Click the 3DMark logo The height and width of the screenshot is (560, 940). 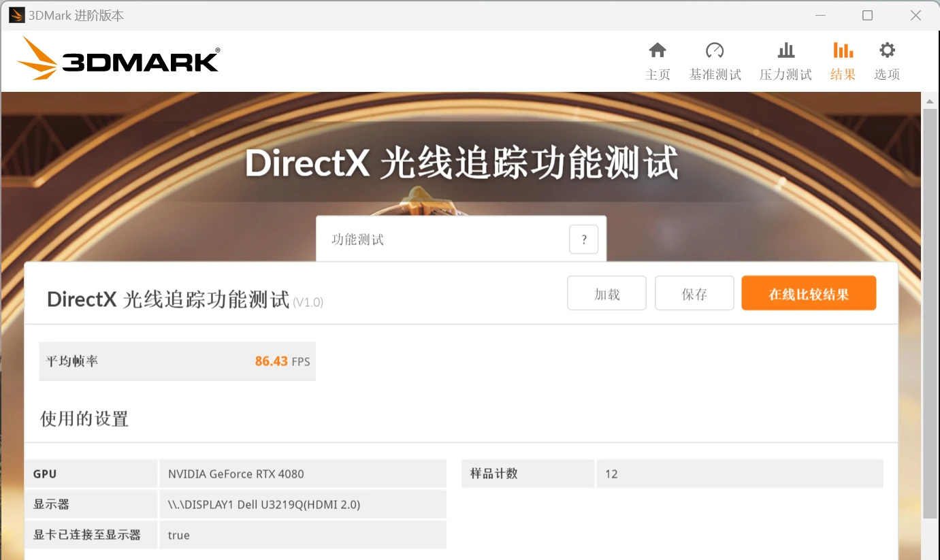[118, 59]
